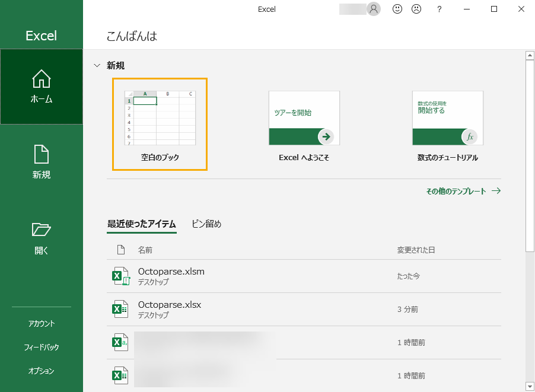Click the デスクトップ location under Octoparse.xlsx
The image size is (535, 392).
point(153,315)
